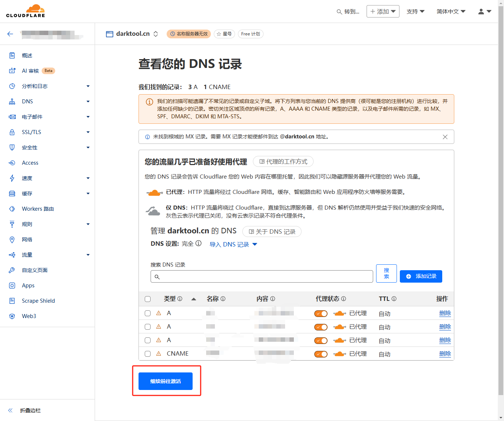This screenshot has height=421, width=504.
Task: Click the DNS network icon in the sidebar
Action: (12, 102)
